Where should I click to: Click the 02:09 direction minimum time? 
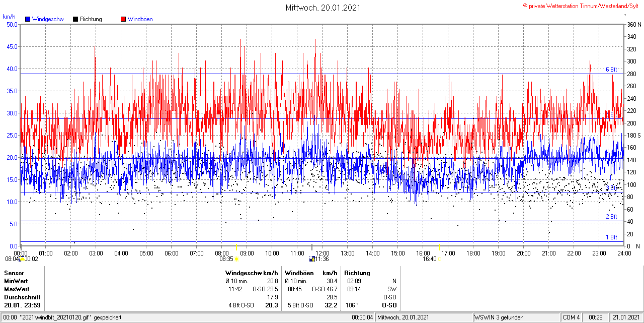[x=354, y=281]
